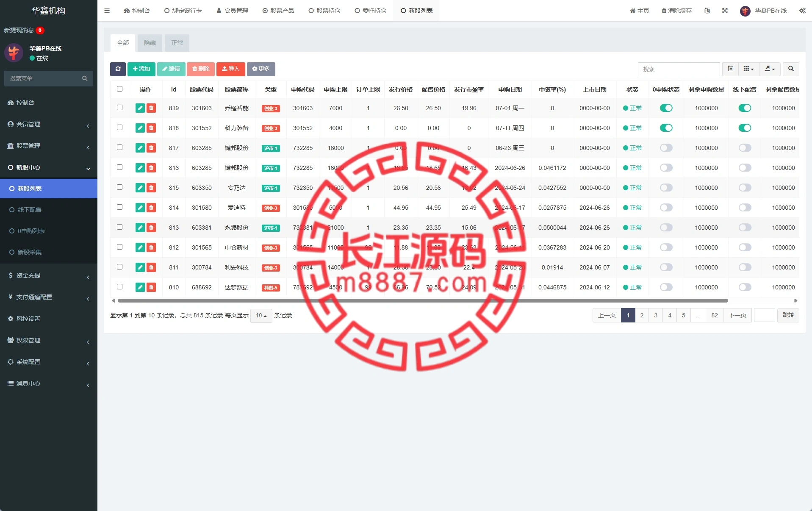Click the search magnifier button beside export
This screenshot has height=511, width=812.
[x=791, y=69]
